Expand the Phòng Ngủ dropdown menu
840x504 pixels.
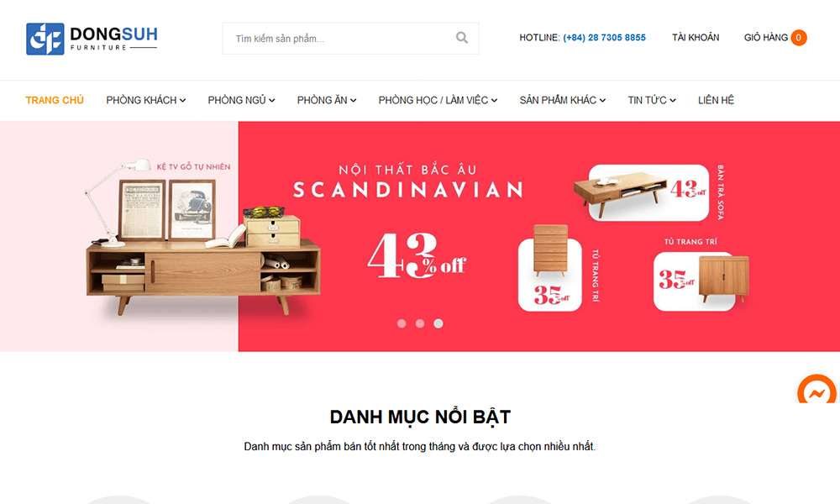241,100
